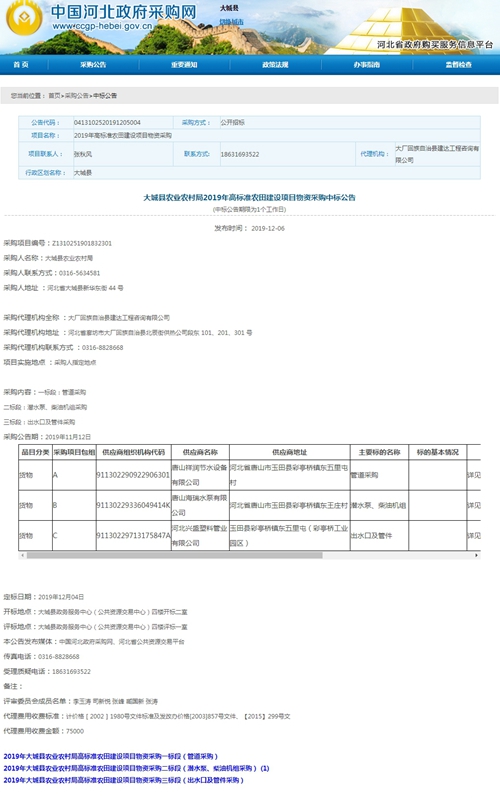500x798 pixels.
Task: Click the table scrollbar left arrow
Action: pyautogui.click(x=22, y=555)
